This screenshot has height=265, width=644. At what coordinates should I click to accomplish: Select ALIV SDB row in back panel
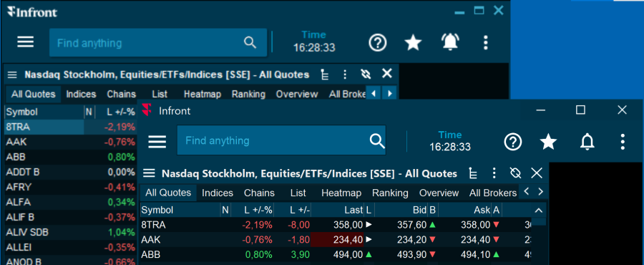click(70, 232)
